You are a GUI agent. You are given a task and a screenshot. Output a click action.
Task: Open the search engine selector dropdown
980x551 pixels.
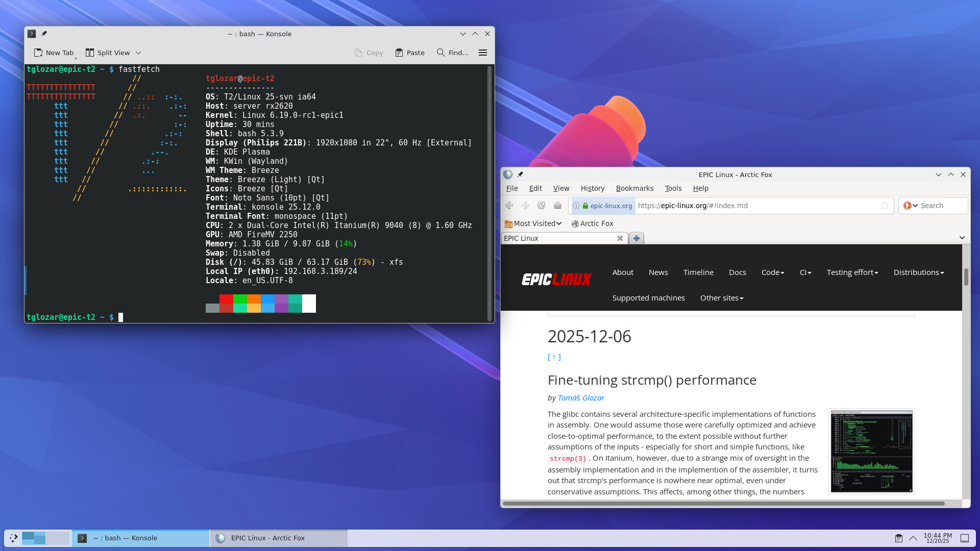tap(911, 206)
